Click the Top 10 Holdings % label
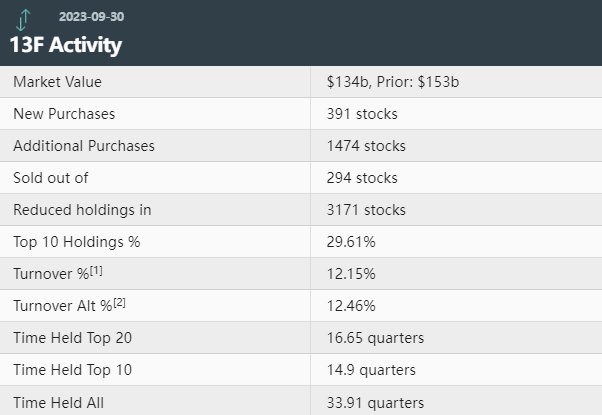This screenshot has width=602, height=415. 77,242
